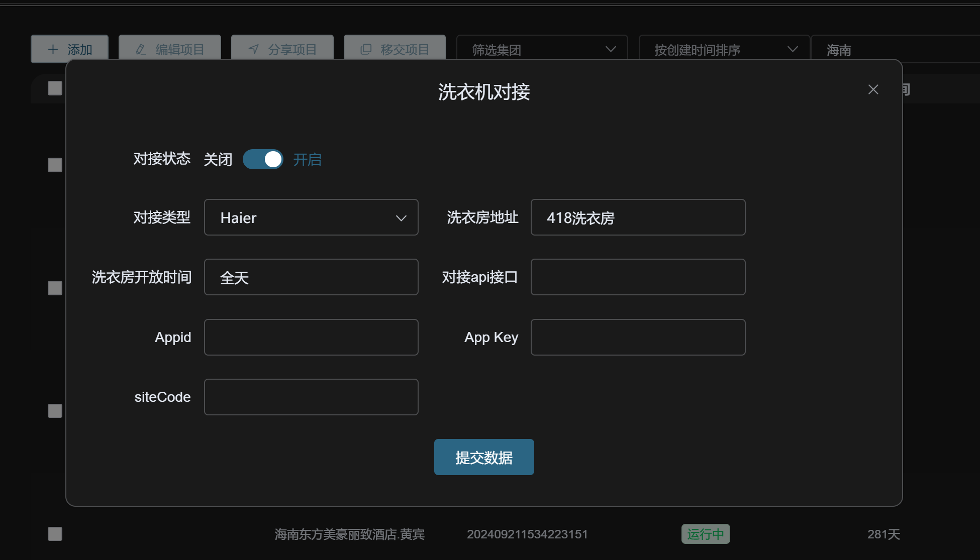The width and height of the screenshot is (980, 560).
Task: Focus the 洗衣房地址 input field
Action: pos(637,217)
